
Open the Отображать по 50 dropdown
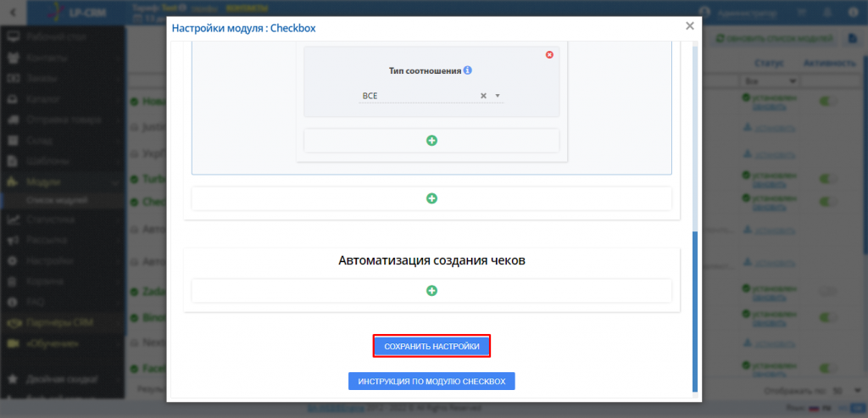pos(846,390)
